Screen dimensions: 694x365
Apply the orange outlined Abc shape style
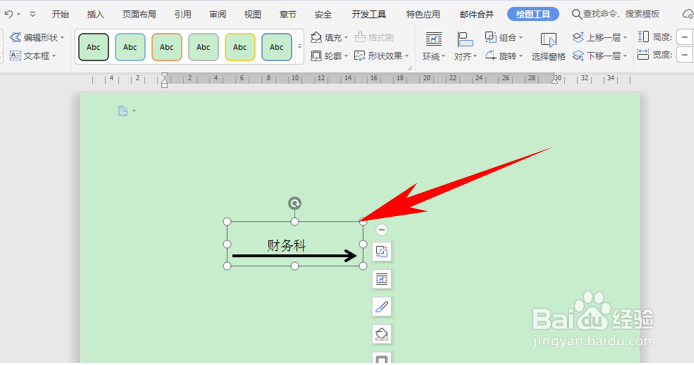pos(167,47)
